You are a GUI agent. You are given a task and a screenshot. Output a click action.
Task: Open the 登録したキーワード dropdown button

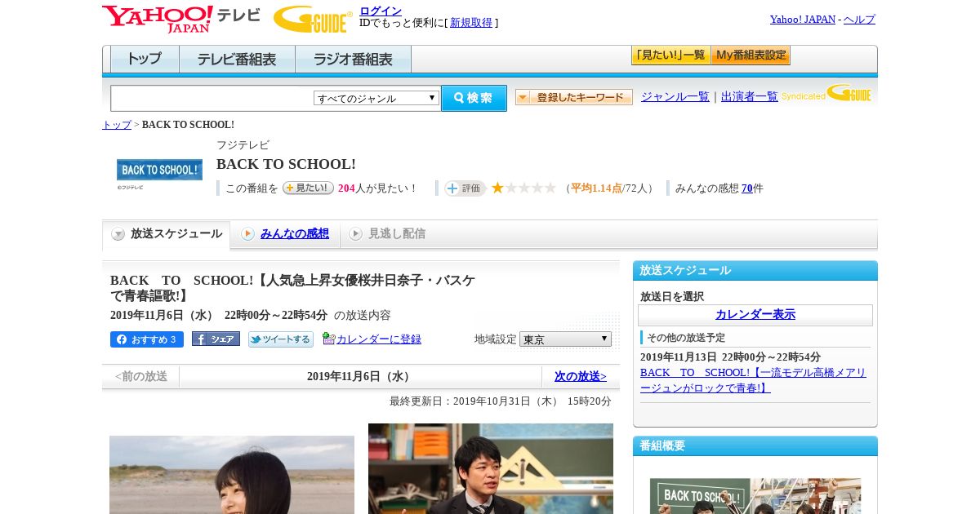click(x=574, y=97)
